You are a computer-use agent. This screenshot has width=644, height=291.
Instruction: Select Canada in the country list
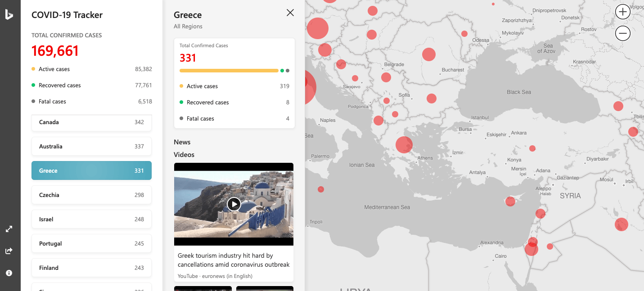pos(91,122)
